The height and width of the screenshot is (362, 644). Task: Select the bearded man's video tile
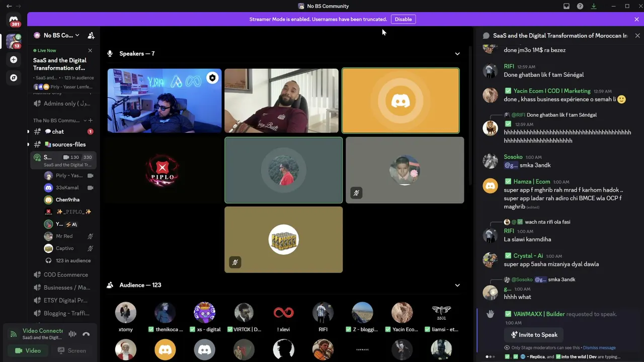281,101
